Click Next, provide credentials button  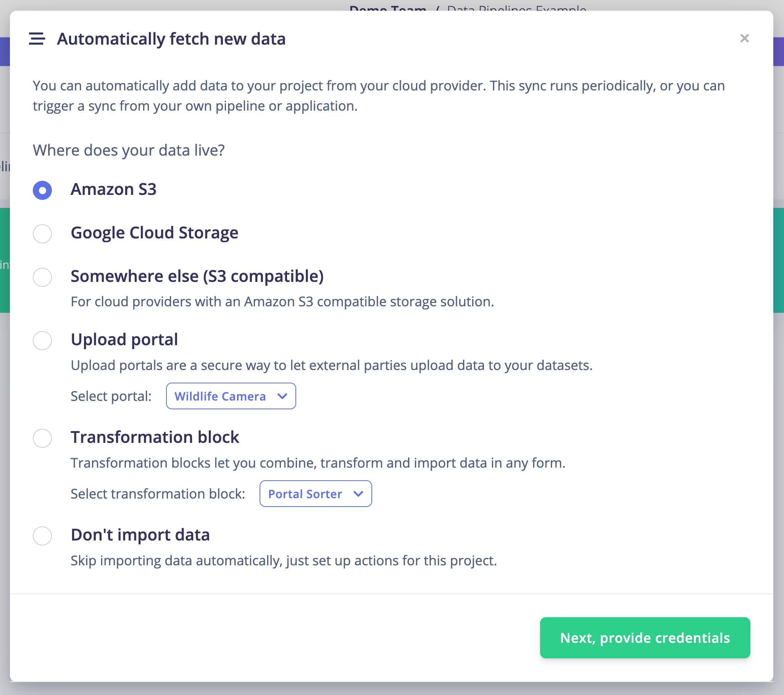(645, 638)
